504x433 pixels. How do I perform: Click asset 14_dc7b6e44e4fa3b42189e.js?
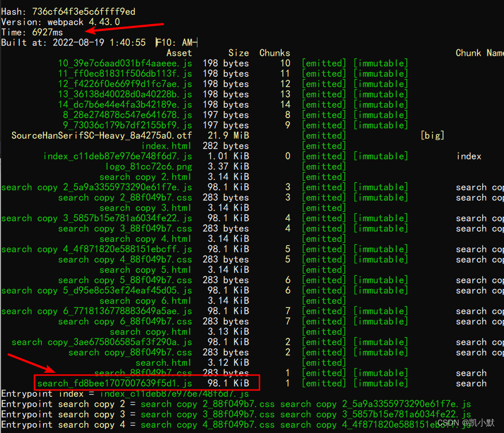tap(125, 104)
